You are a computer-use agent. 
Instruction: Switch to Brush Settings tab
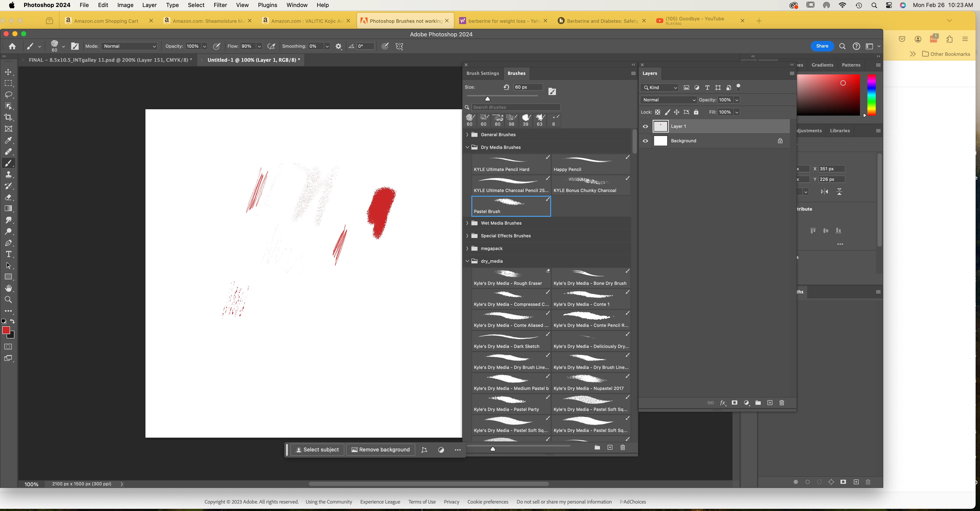[x=482, y=73]
